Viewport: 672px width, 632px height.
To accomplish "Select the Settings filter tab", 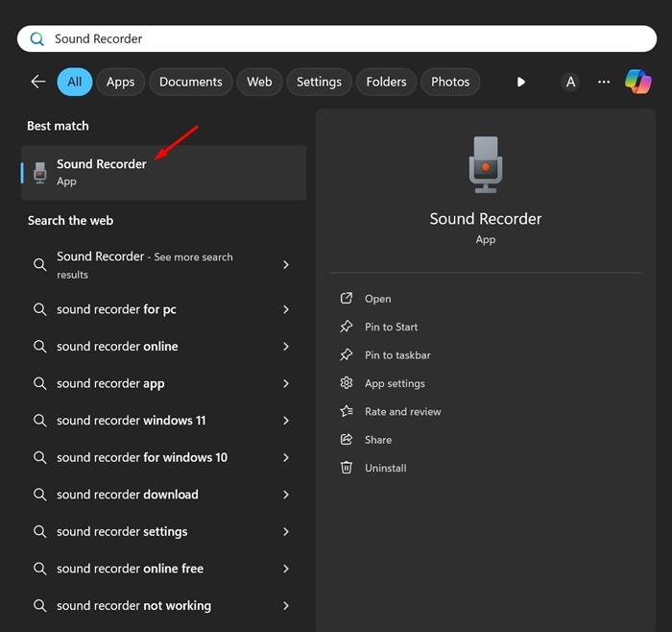I will [x=319, y=82].
